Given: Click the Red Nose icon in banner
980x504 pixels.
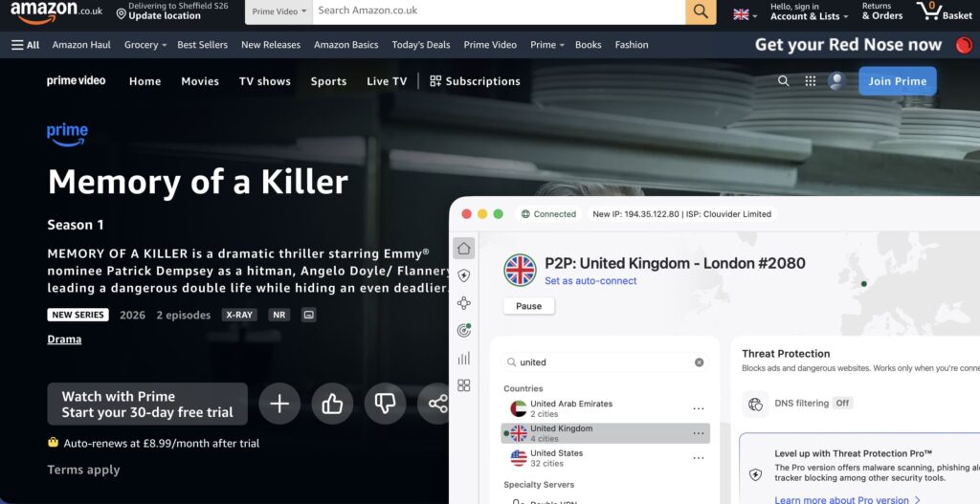Looking at the screenshot, I should 964,45.
